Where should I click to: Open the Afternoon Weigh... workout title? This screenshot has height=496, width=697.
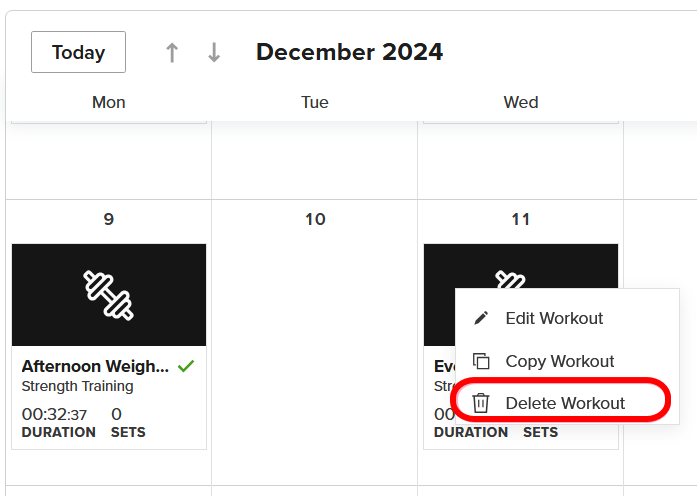pos(95,366)
